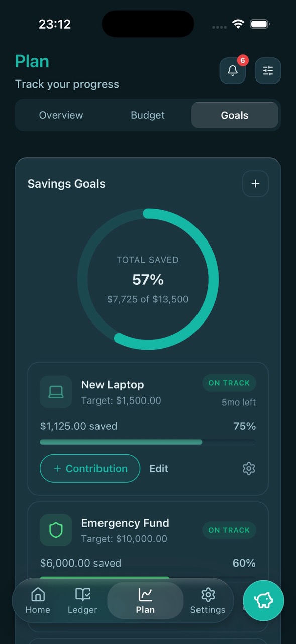Select the Goals tab
This screenshot has width=296, height=644.
pos(234,115)
